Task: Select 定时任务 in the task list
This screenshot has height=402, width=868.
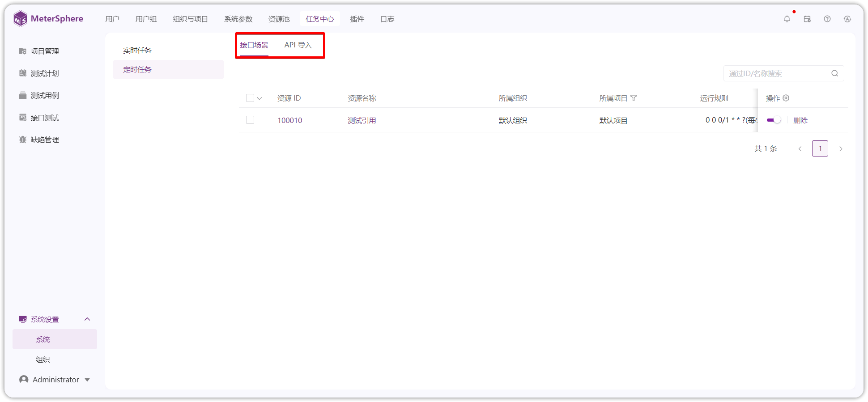Action: (x=168, y=69)
